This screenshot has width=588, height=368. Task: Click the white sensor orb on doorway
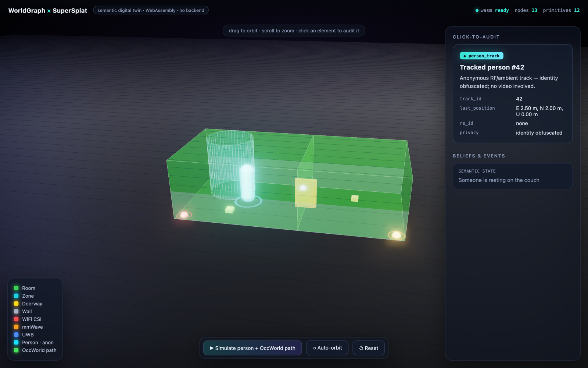click(x=303, y=188)
